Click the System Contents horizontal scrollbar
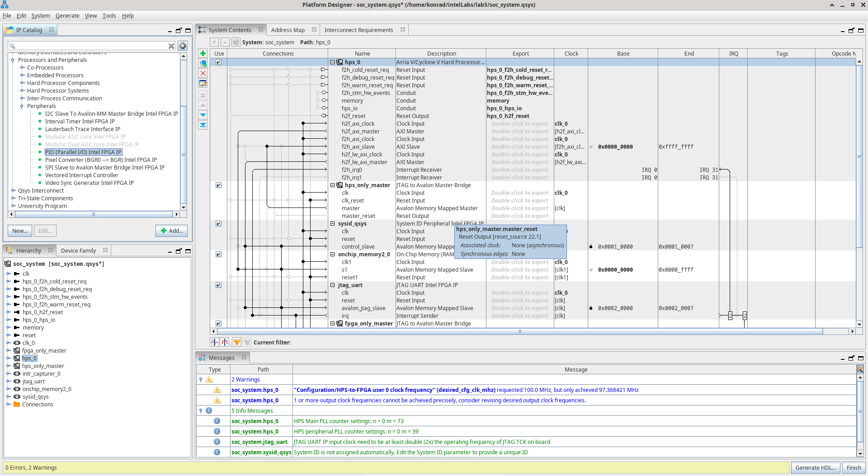The width and height of the screenshot is (868, 476). (x=520, y=331)
